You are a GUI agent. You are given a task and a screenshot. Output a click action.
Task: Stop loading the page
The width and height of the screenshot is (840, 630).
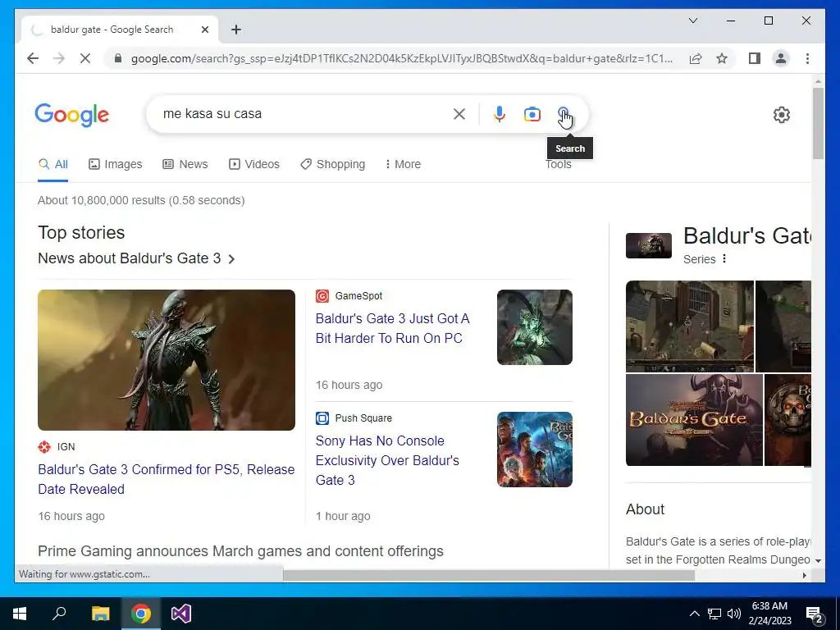pos(85,58)
